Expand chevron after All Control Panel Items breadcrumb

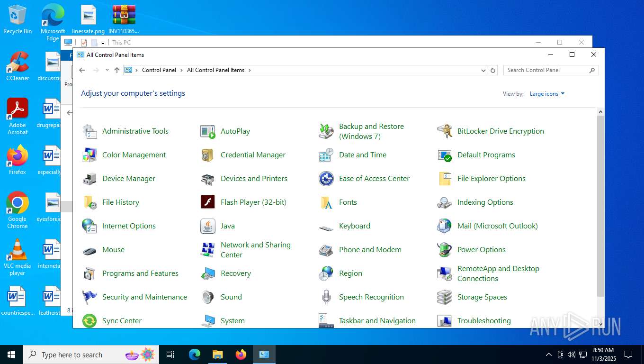click(x=250, y=70)
